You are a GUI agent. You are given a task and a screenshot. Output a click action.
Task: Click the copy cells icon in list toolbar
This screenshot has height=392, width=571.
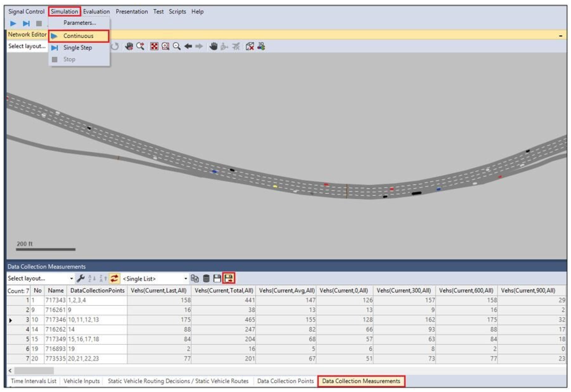(x=195, y=278)
